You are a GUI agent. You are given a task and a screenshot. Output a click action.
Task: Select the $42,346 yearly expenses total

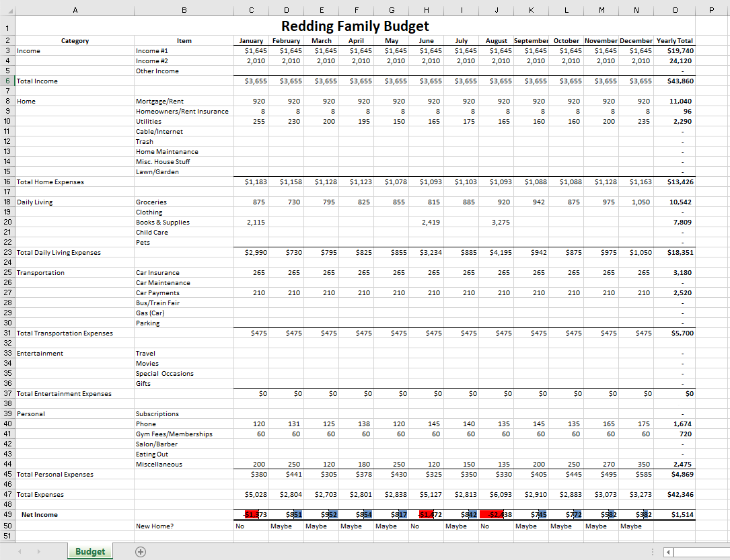675,494
